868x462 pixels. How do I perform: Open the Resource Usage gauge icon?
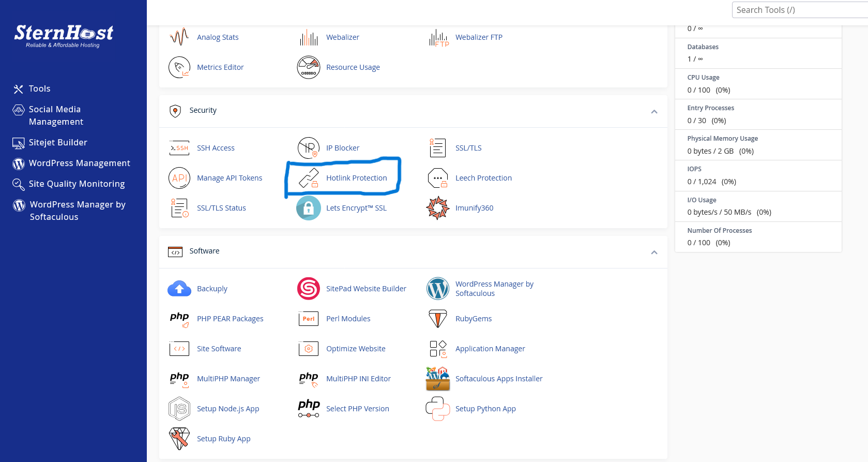coord(309,67)
